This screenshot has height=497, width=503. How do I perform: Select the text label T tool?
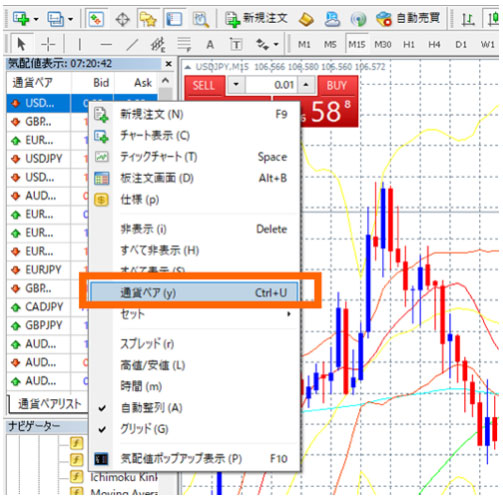236,44
